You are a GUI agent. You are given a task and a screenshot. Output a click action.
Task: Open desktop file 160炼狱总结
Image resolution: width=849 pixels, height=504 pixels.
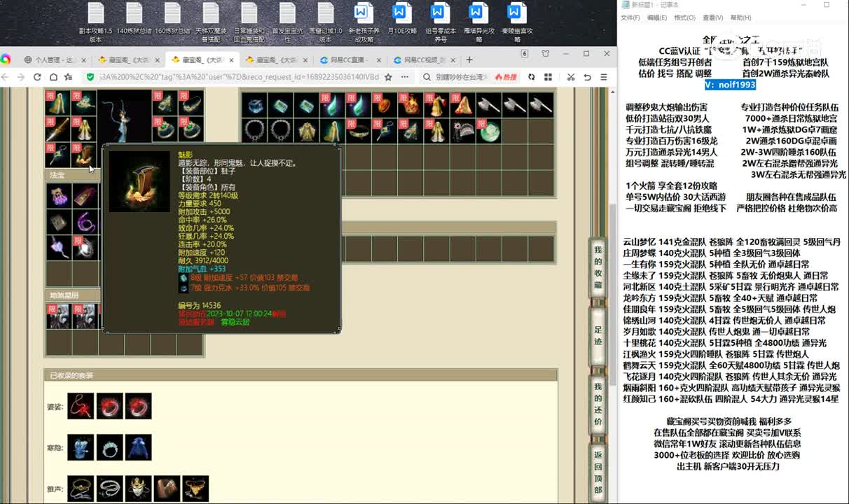(172, 19)
